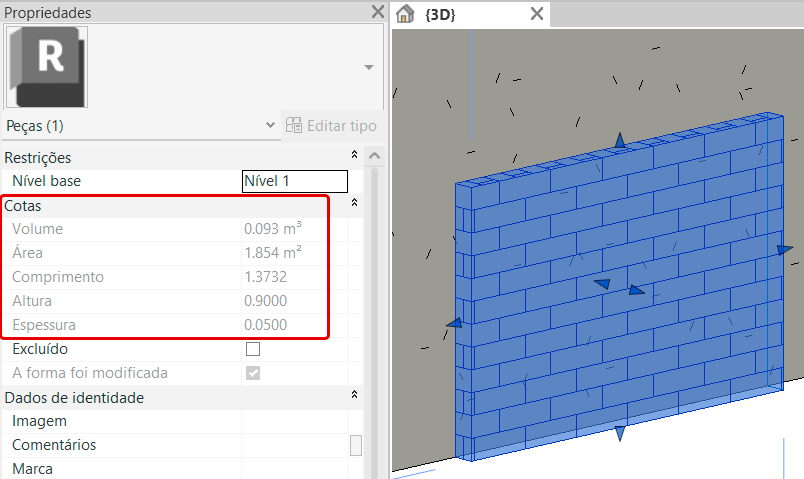Screen dimensions: 804x479
Task: Click the Área value 1.854 m²
Action: pyautogui.click(x=273, y=253)
